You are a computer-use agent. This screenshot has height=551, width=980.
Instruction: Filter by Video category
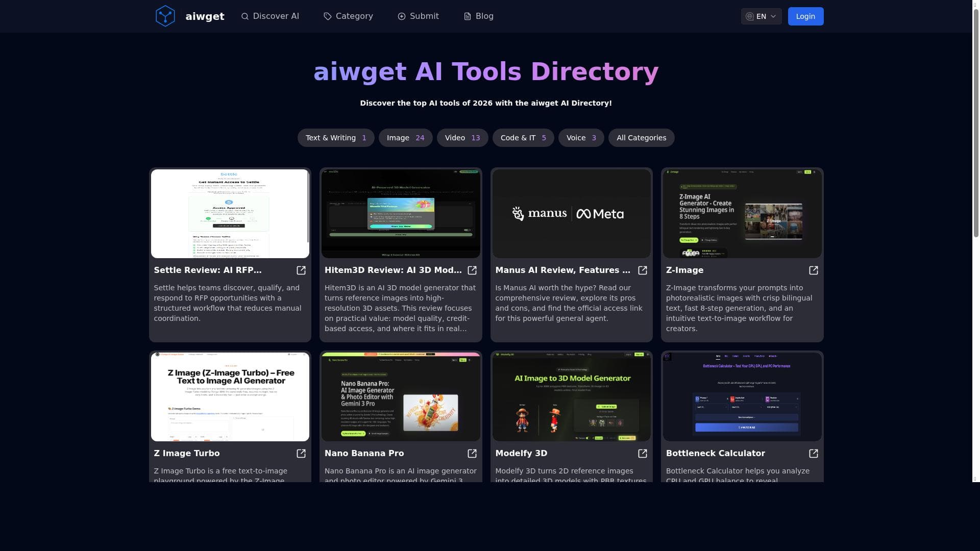coord(462,138)
